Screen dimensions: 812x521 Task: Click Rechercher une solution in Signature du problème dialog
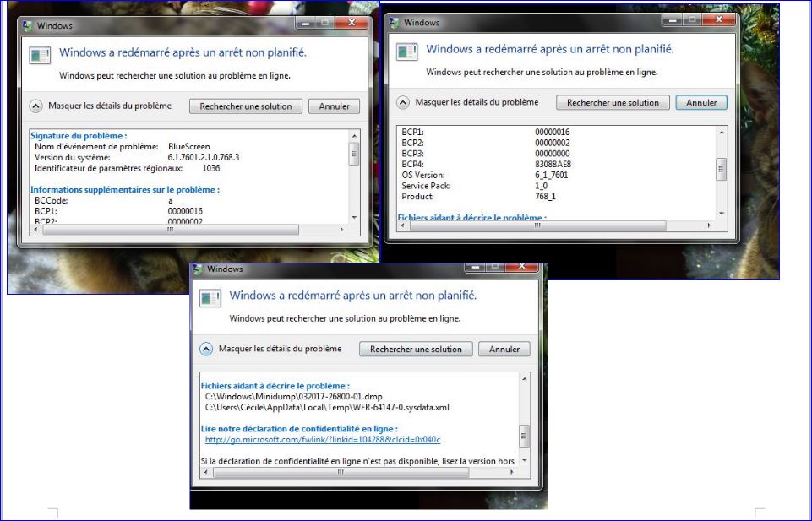[246, 106]
